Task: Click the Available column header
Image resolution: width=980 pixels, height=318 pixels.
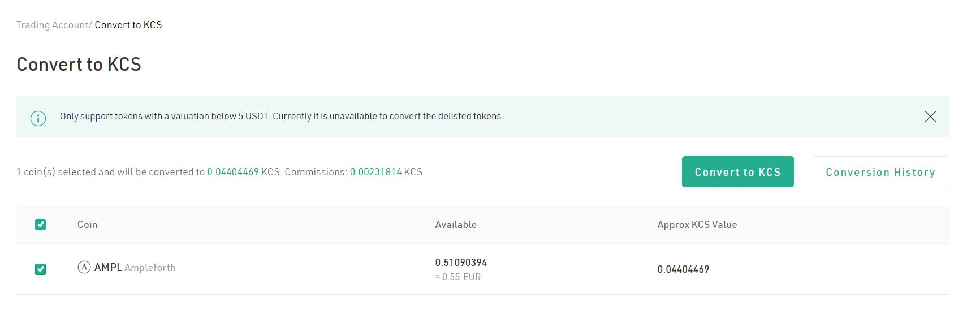Action: (x=455, y=225)
